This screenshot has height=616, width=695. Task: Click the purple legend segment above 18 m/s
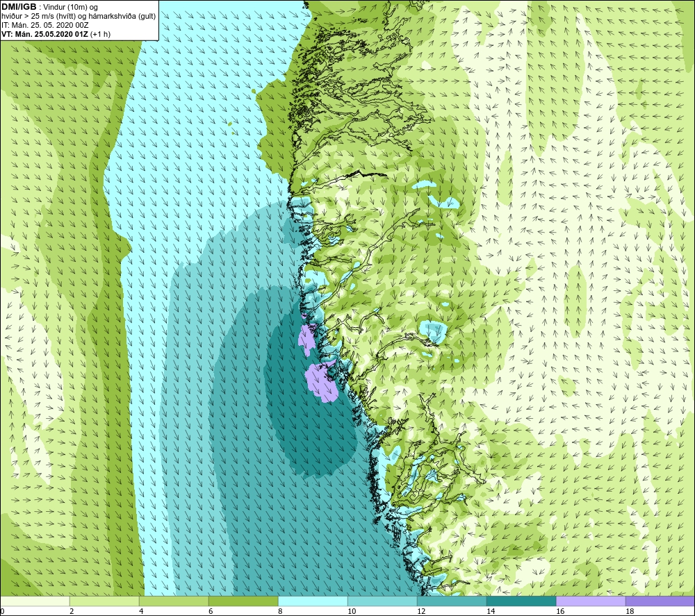(660, 601)
